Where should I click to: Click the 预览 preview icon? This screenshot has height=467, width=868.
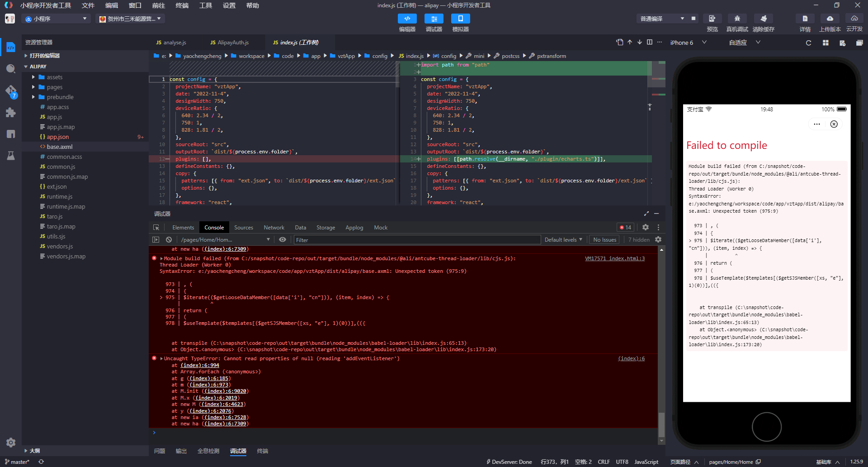coord(712,19)
